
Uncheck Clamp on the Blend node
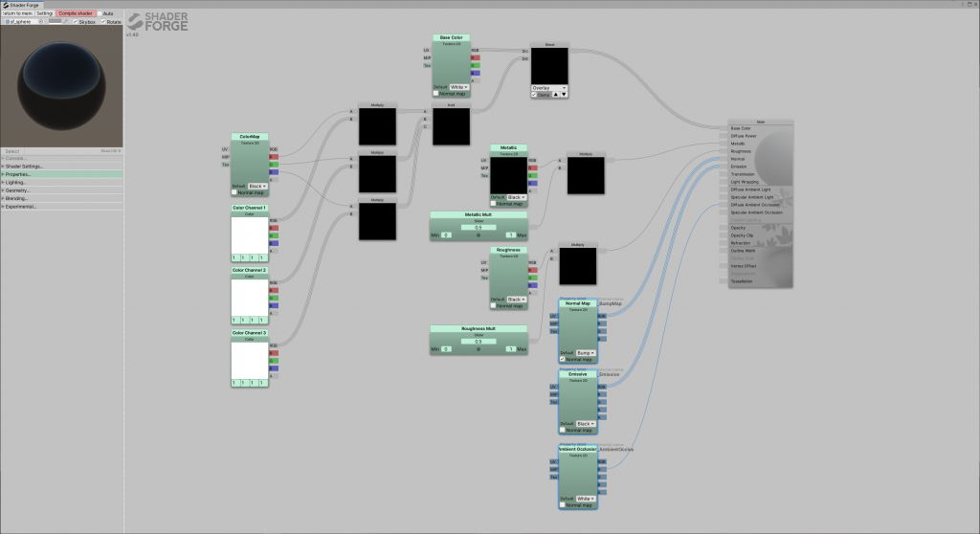click(534, 95)
